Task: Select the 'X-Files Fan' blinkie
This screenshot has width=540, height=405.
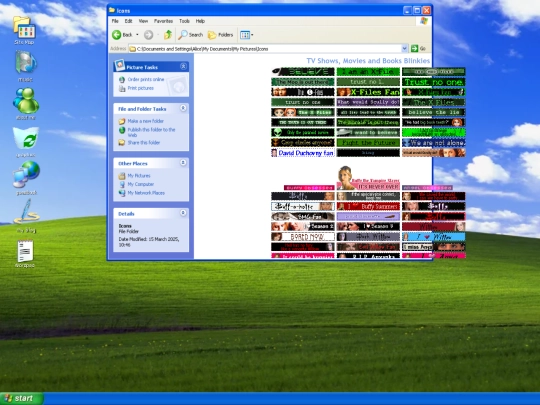Action: point(368,92)
